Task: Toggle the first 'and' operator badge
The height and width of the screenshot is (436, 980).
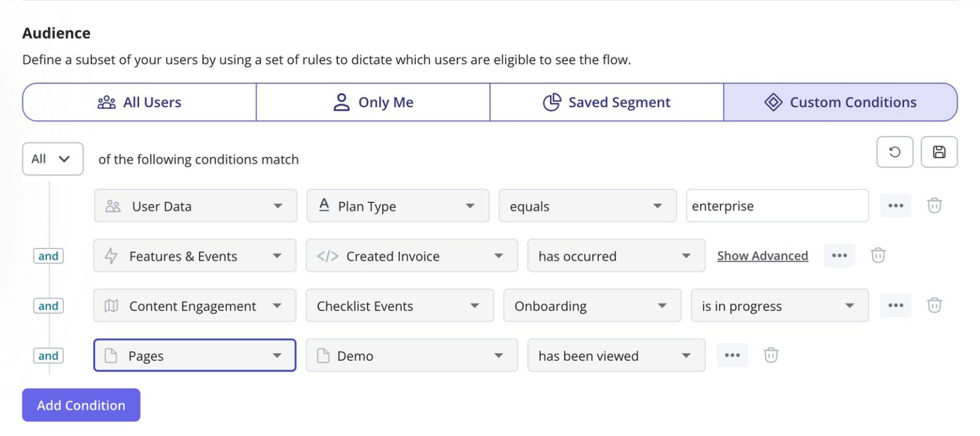Action: pyautogui.click(x=48, y=256)
